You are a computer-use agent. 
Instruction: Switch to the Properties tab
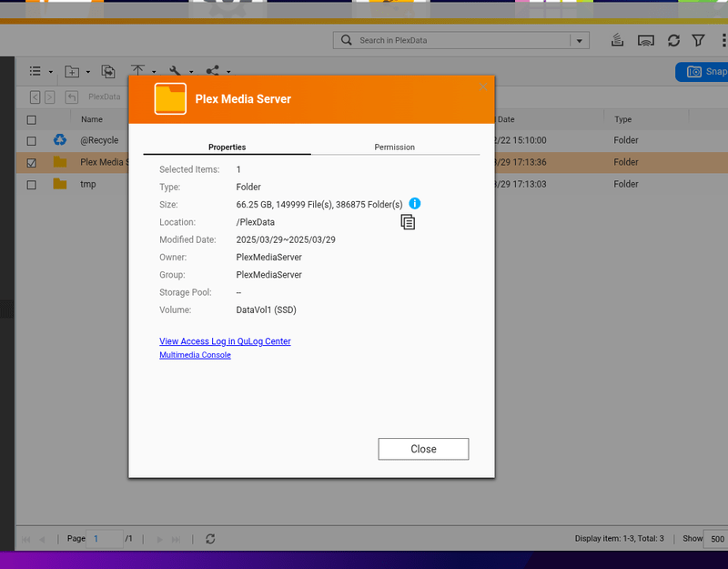[227, 147]
